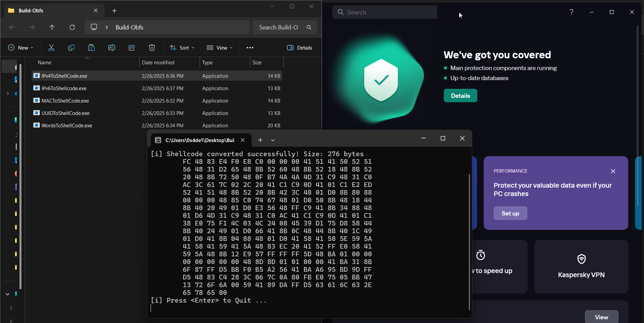Dismiss the Performance card in Kaspersky
This screenshot has height=323, width=644.
(613, 171)
